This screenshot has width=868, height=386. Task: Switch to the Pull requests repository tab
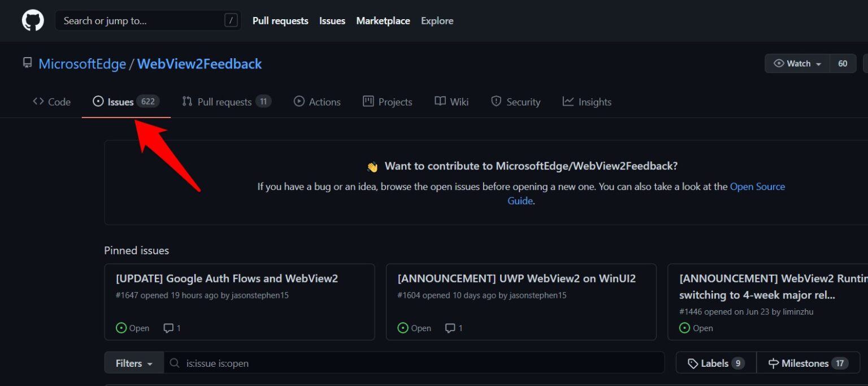227,102
